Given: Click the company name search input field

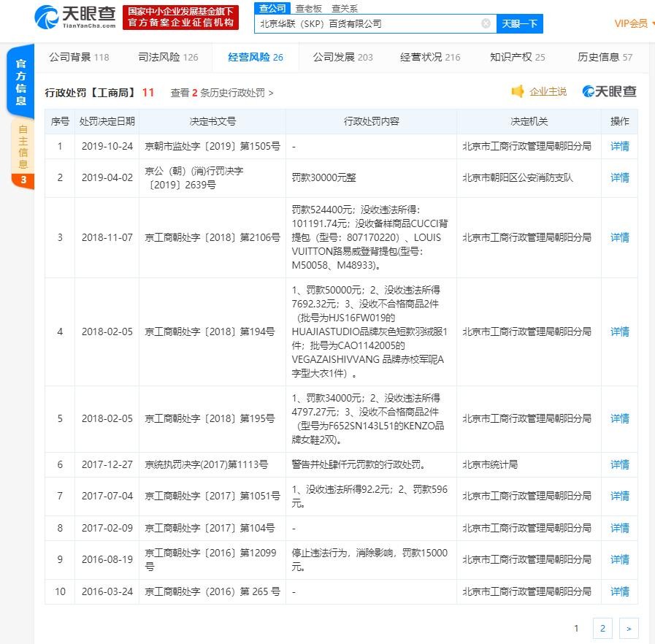Looking at the screenshot, I should [369, 23].
